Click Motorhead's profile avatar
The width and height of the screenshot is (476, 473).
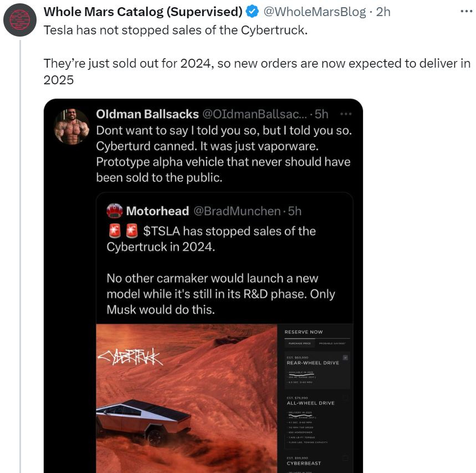[115, 211]
